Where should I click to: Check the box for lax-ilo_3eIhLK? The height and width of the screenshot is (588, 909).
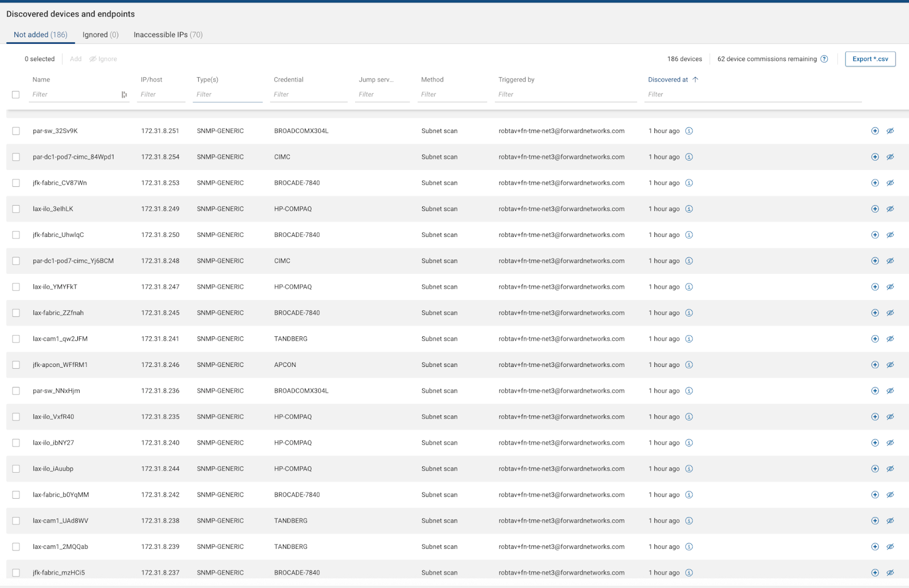(16, 209)
